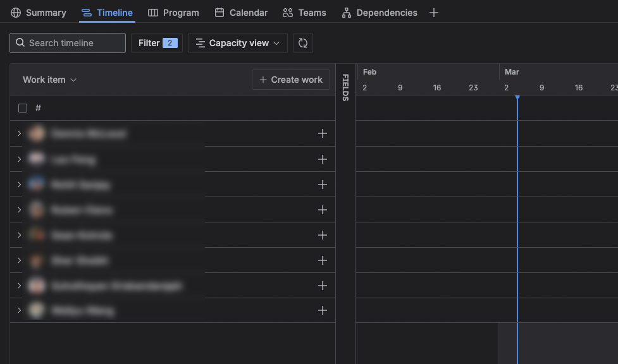Select the Feb 9 date label
The height and width of the screenshot is (364, 618).
400,87
